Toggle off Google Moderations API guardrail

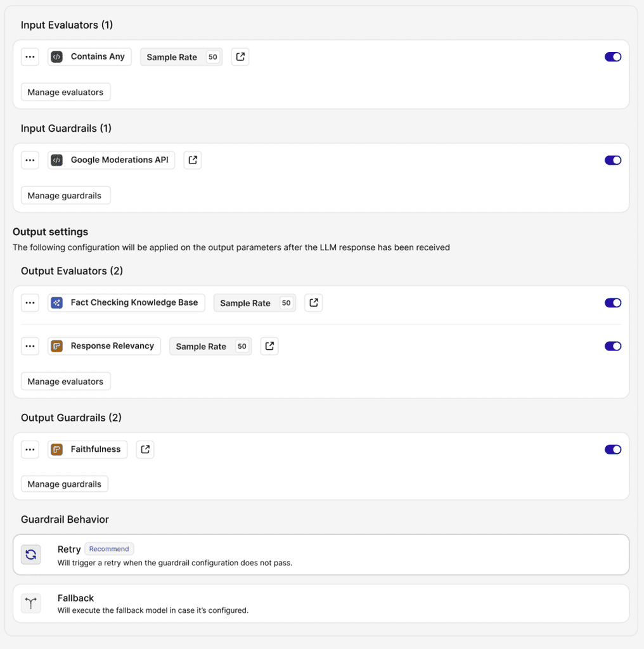[x=612, y=160]
